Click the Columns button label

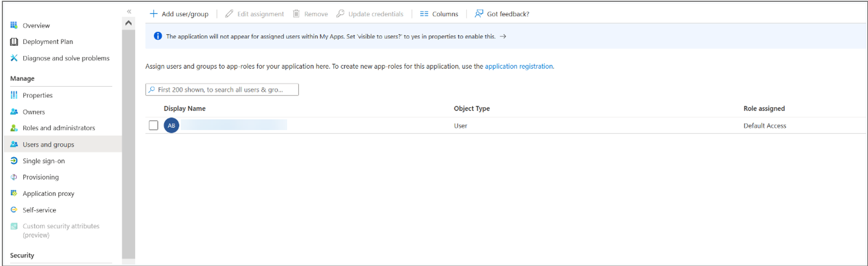click(x=445, y=14)
